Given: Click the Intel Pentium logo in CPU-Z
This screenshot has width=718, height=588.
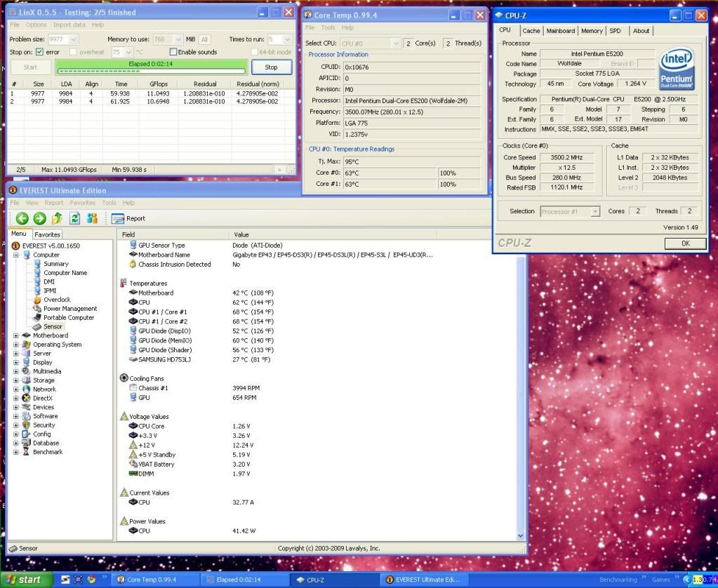Looking at the screenshot, I should (677, 69).
